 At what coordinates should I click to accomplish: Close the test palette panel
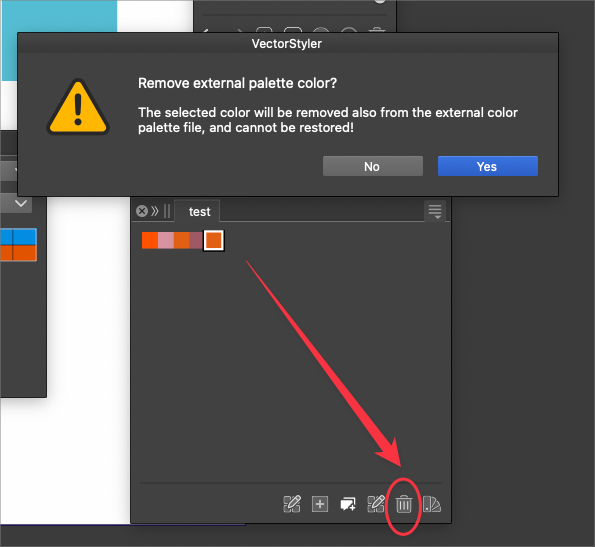(x=142, y=211)
